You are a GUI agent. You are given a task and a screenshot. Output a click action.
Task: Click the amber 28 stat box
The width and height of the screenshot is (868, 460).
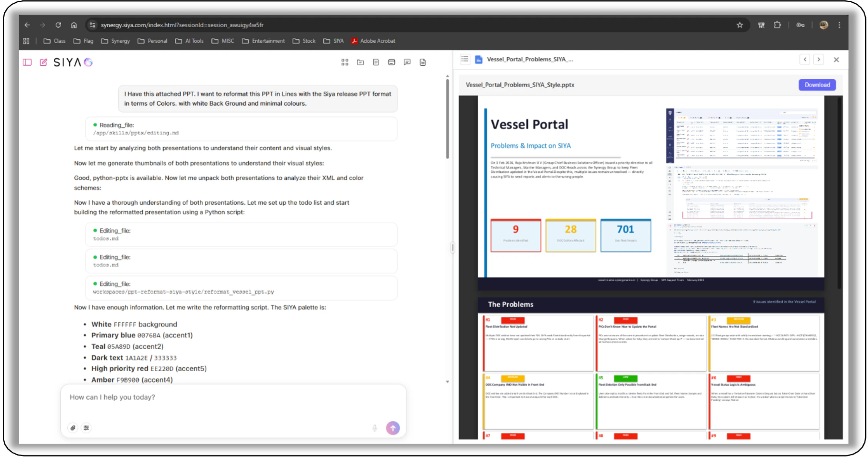pyautogui.click(x=570, y=235)
